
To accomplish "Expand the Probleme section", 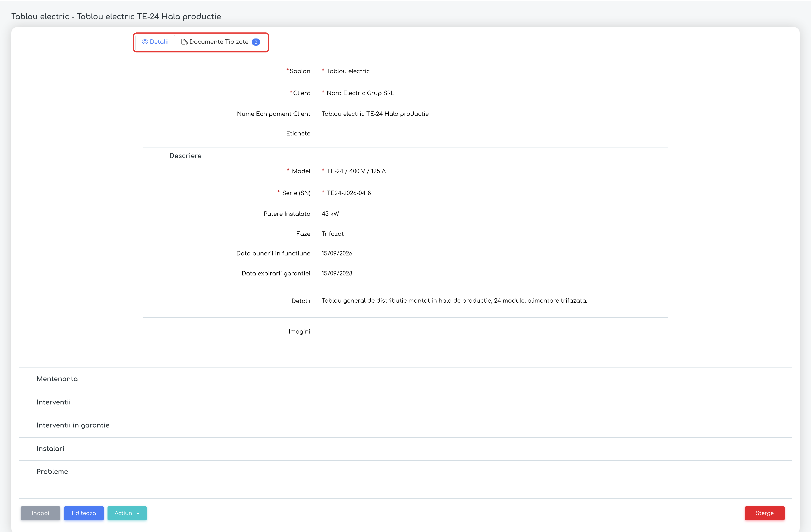I will click(x=405, y=472).
